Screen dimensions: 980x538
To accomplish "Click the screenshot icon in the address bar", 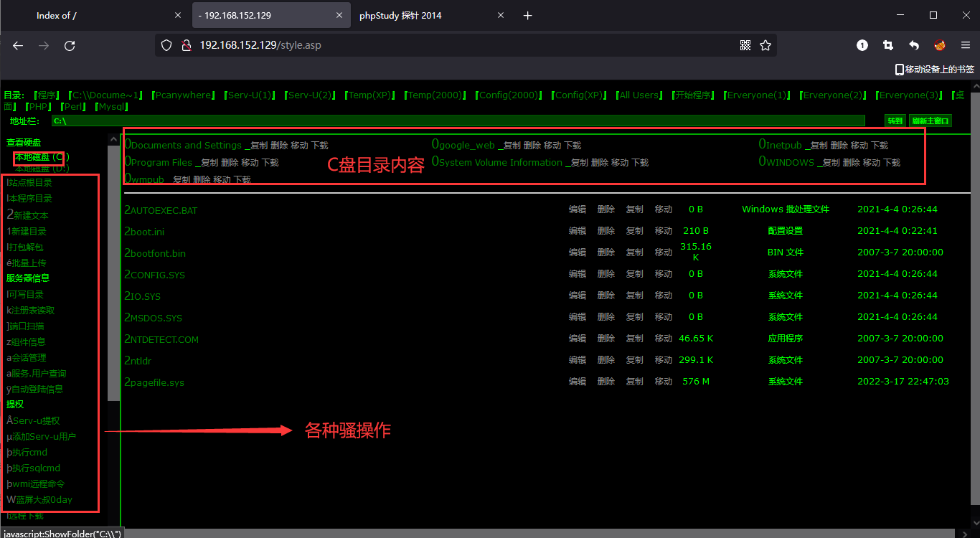I will click(x=745, y=44).
